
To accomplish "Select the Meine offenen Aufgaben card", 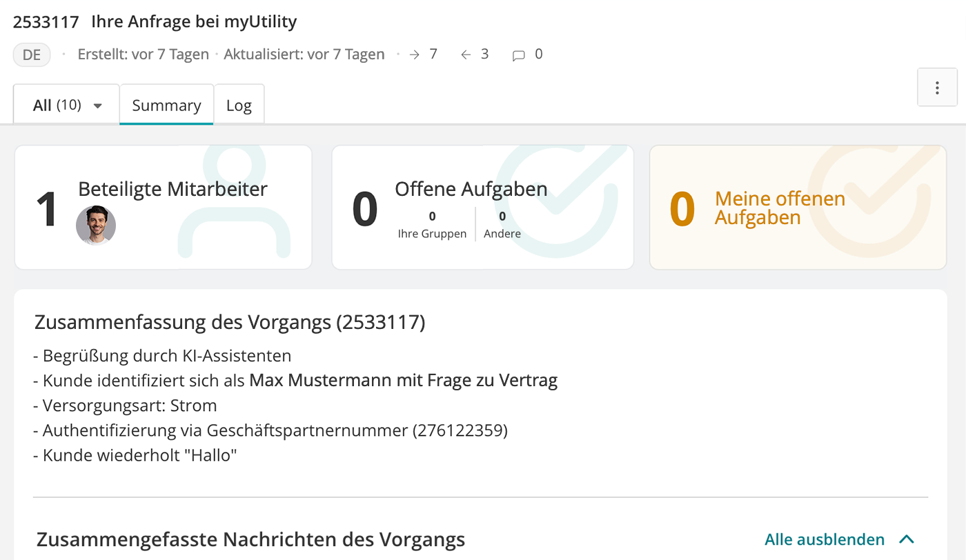I will click(x=798, y=207).
